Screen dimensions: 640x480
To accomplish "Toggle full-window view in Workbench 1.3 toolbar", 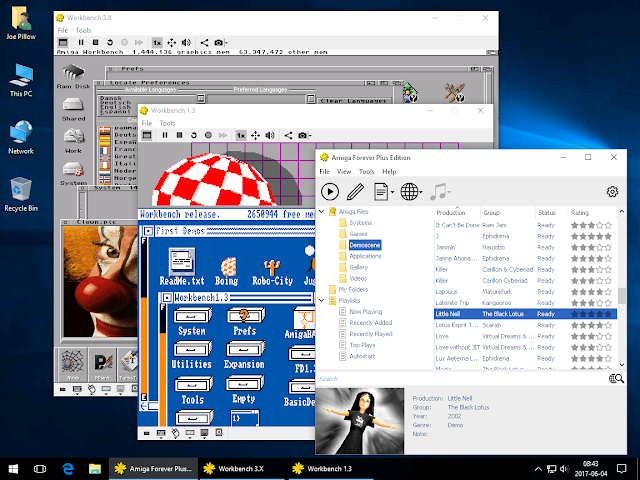I will point(147,135).
